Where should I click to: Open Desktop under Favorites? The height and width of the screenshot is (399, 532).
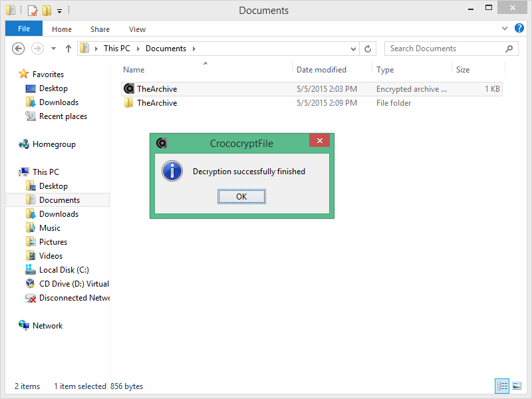click(53, 88)
